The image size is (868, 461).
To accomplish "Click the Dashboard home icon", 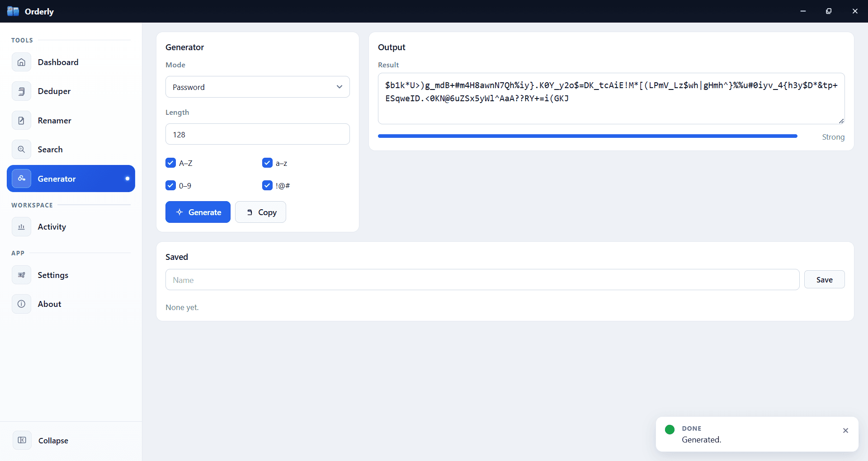I will 21,62.
